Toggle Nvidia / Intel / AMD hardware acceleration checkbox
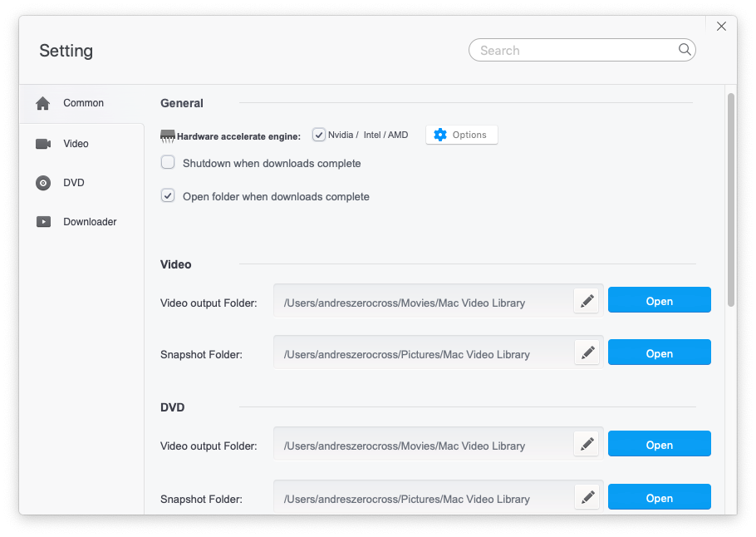This screenshot has height=537, width=756. [x=319, y=135]
